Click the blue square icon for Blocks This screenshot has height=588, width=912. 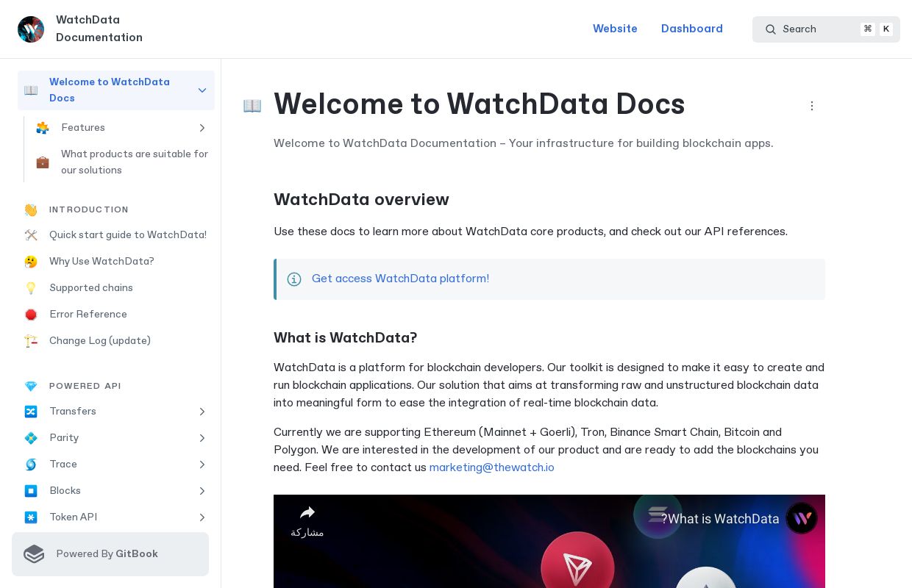31,491
